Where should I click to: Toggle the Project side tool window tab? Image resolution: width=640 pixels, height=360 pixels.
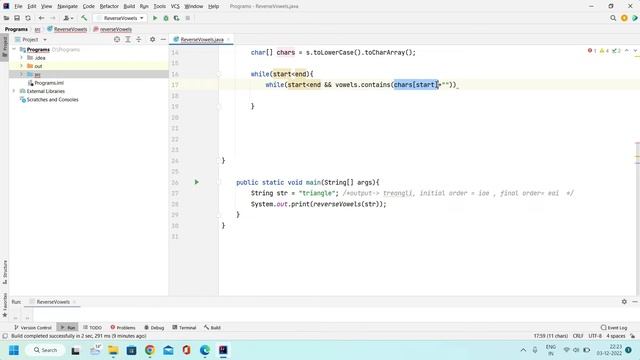(x=4, y=48)
